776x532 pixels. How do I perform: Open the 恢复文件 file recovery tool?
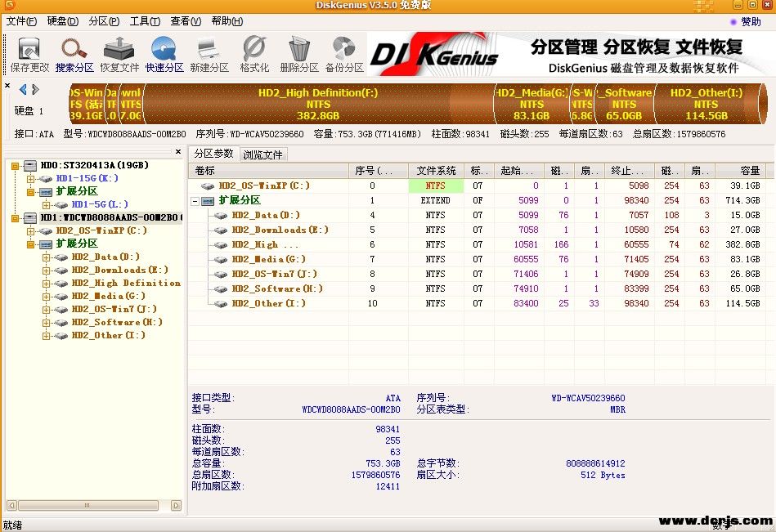[119, 54]
